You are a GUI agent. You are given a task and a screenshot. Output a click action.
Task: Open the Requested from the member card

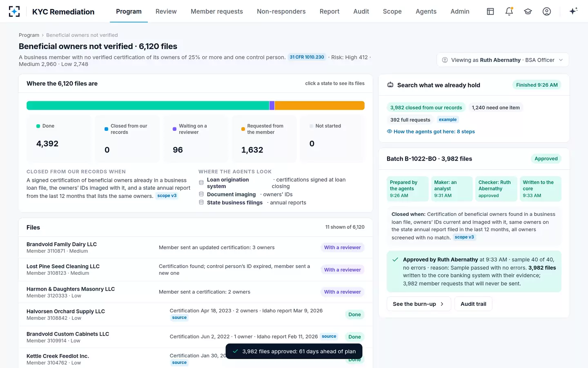point(264,139)
